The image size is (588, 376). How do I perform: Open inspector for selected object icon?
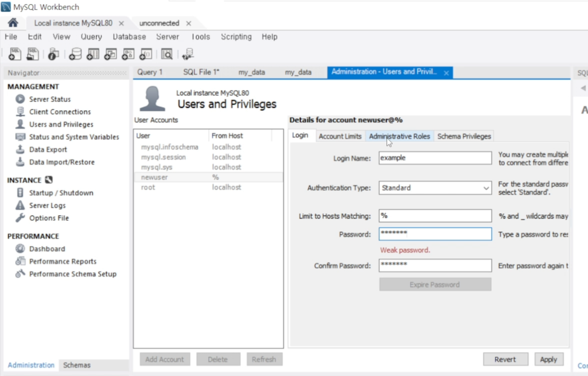tap(53, 54)
